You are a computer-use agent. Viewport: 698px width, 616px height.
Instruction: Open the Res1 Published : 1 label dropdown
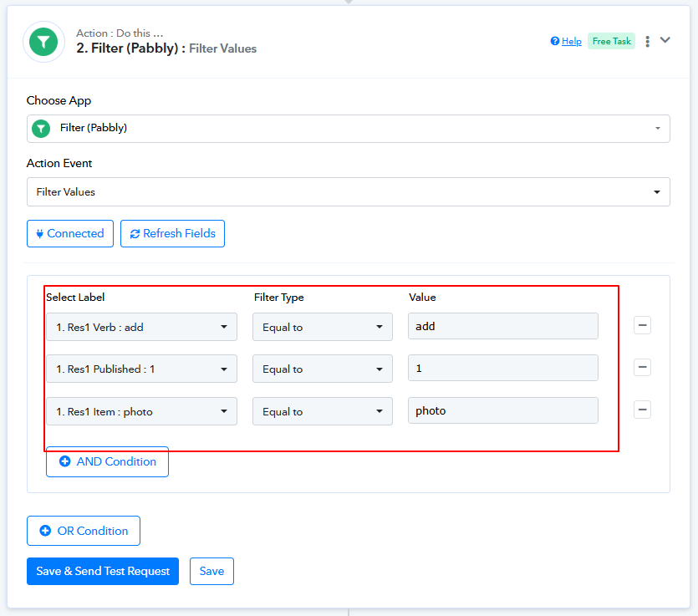pos(141,369)
